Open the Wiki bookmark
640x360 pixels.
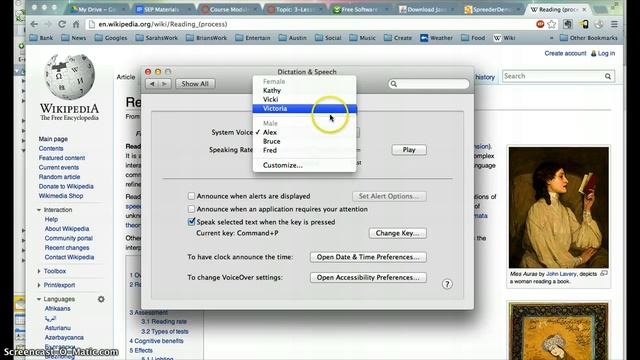click(504, 38)
